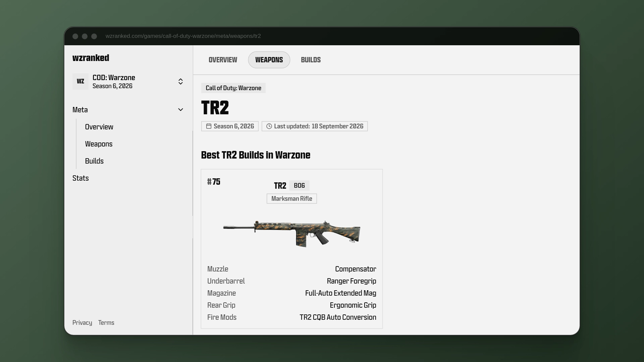
Task: Select the WEAPONS tab
Action: 269,60
